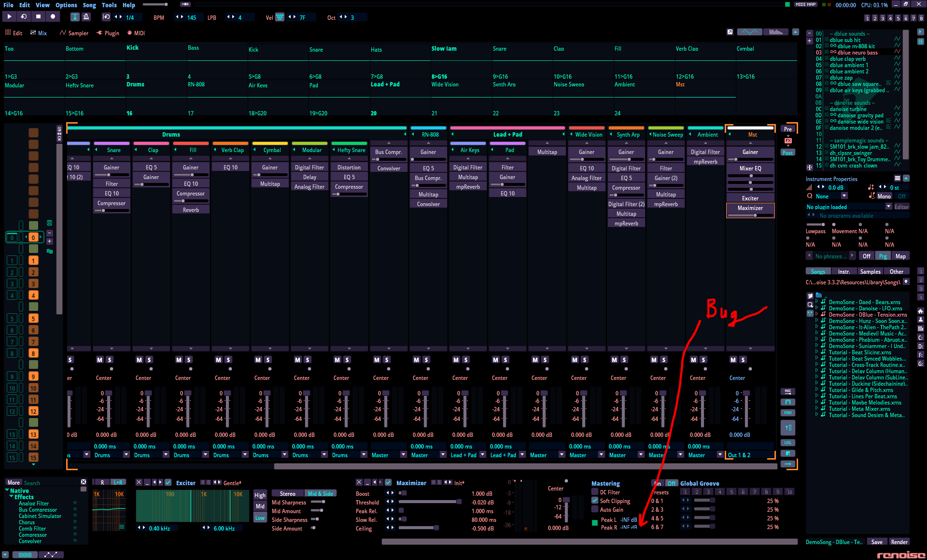
Task: Collapse the Effects subtree
Action: (11, 497)
